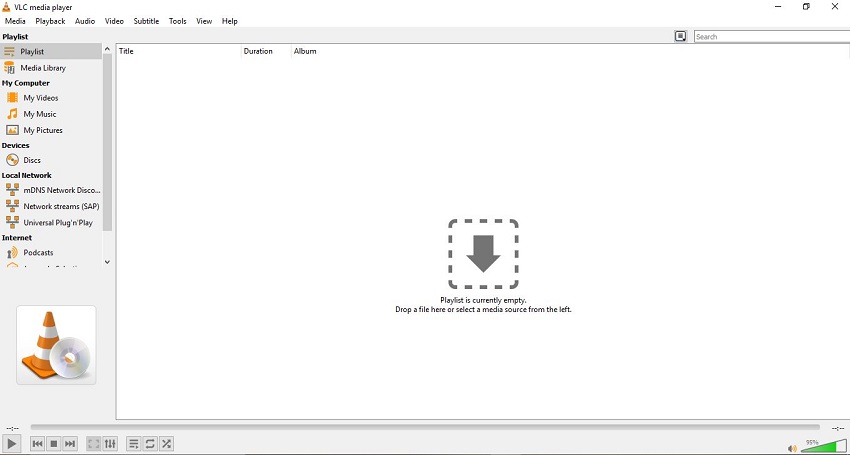Viewport: 850px width, 455px height.
Task: Toggle the playlist view button in bottom toolbar
Action: pos(133,444)
